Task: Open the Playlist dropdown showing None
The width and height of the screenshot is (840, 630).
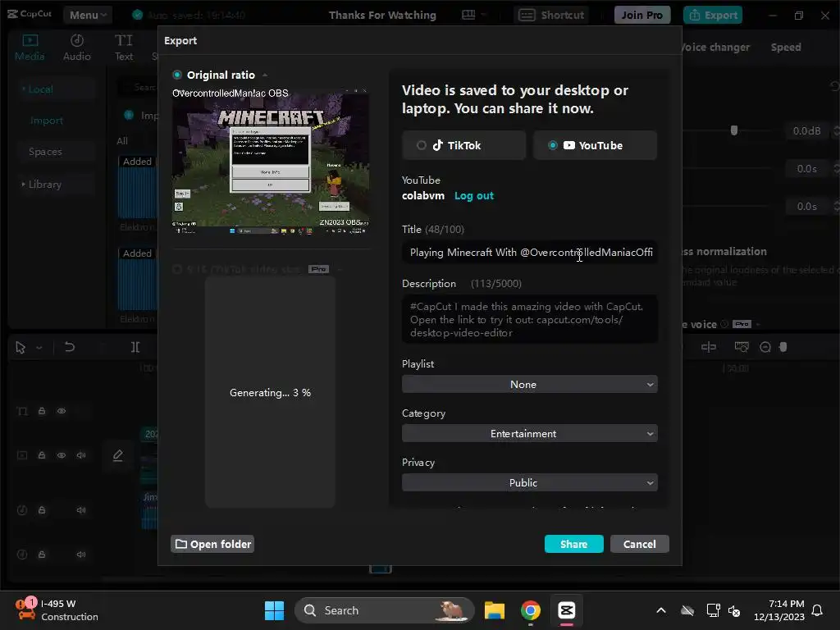Action: coord(529,384)
